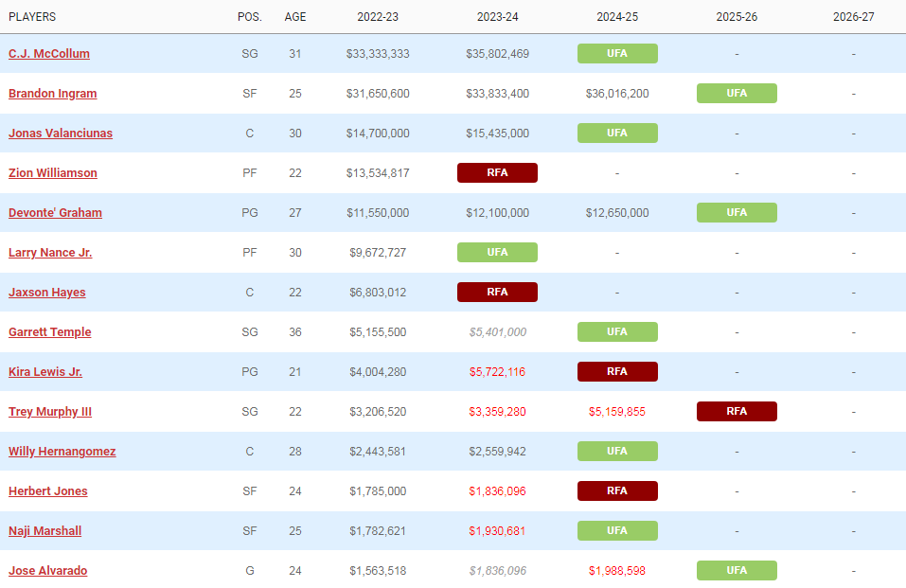Select the red $3,359,280 salary cell

point(497,412)
